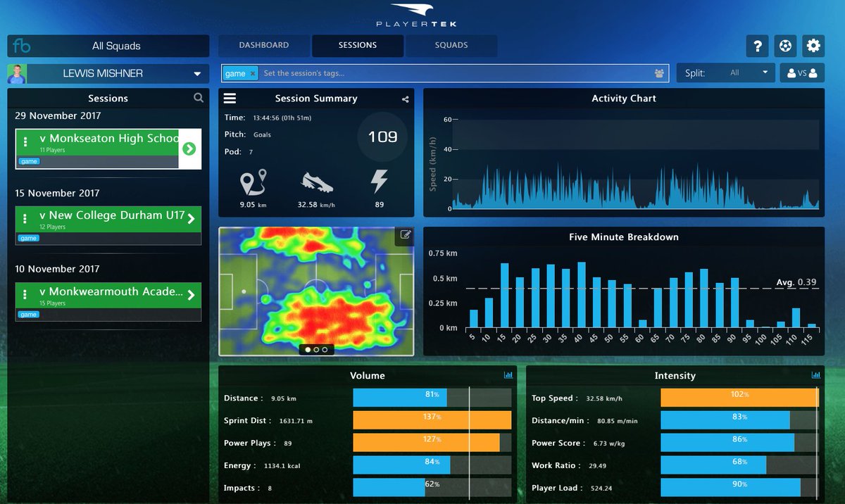Select first heatmap pagination dot
845x504 pixels.
click(x=308, y=349)
